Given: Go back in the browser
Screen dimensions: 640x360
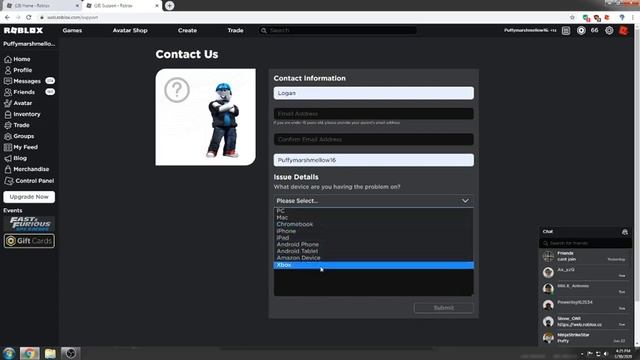Looking at the screenshot, I should point(7,18).
